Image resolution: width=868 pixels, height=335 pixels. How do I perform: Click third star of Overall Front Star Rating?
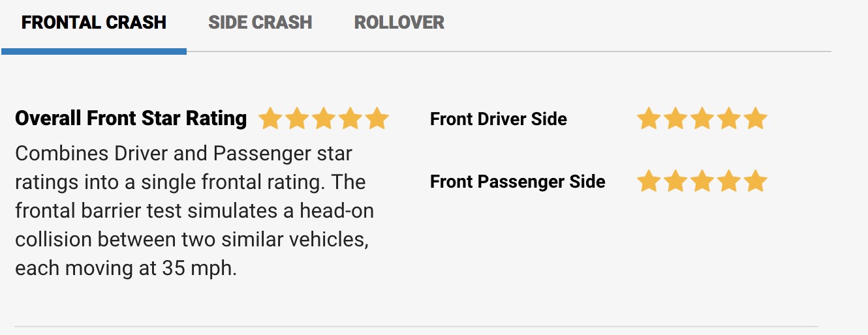[324, 119]
